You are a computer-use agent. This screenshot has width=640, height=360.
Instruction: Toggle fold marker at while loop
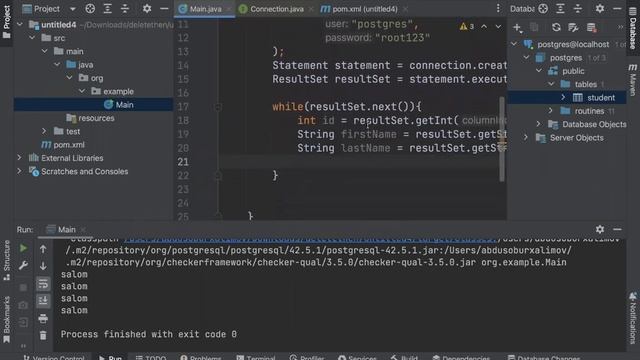click(218, 107)
